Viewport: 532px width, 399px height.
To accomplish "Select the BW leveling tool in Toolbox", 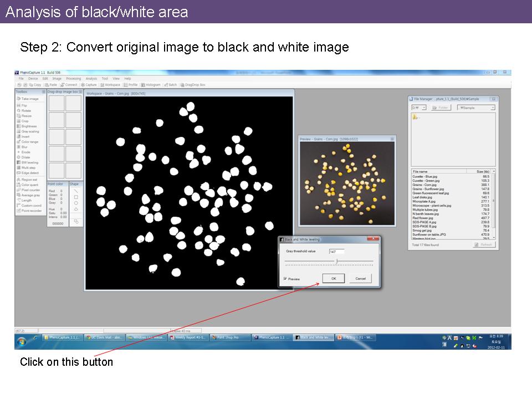I will click(x=29, y=162).
